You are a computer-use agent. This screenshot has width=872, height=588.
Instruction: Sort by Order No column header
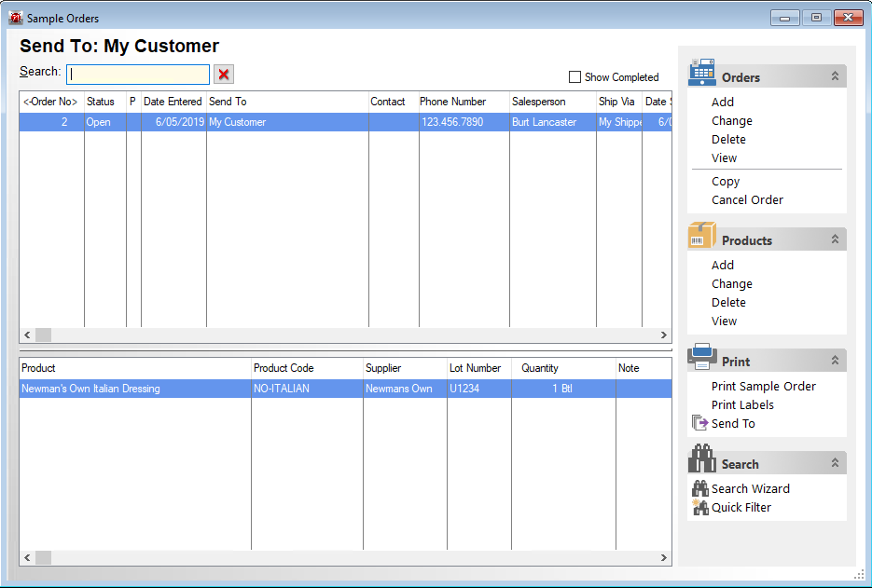tap(51, 102)
